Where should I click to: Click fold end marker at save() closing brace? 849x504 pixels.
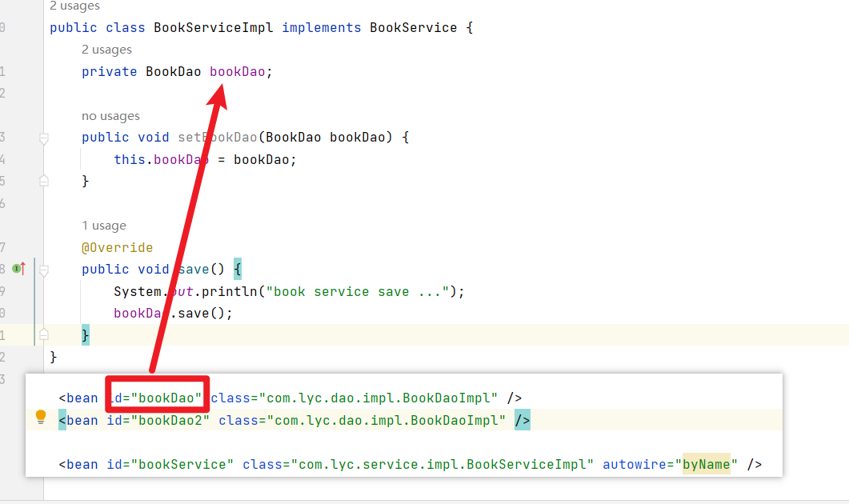[x=44, y=334]
